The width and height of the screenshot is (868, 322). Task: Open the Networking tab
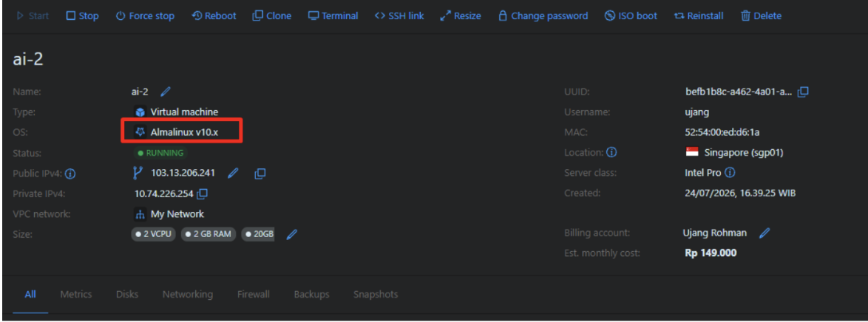(x=188, y=295)
